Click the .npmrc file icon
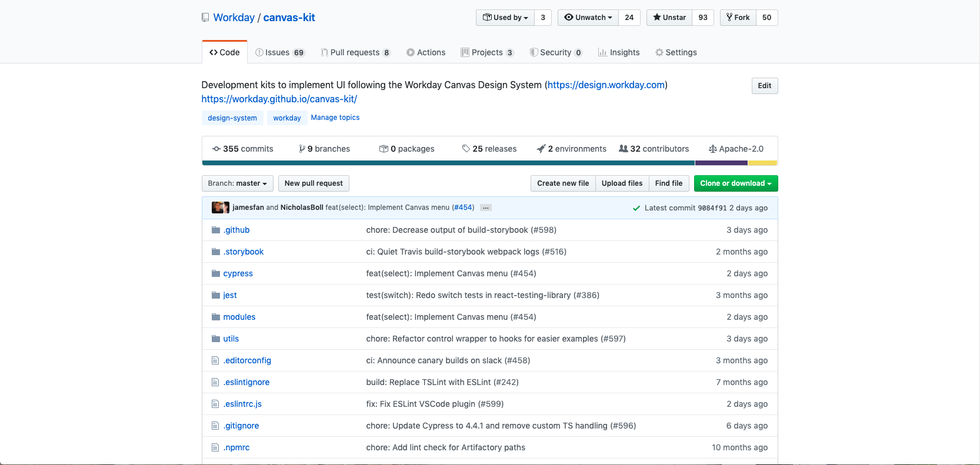This screenshot has width=980, height=465. [215, 447]
